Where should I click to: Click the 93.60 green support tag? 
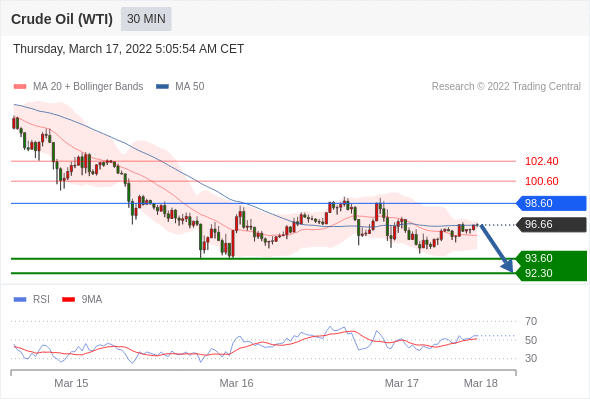tap(551, 258)
